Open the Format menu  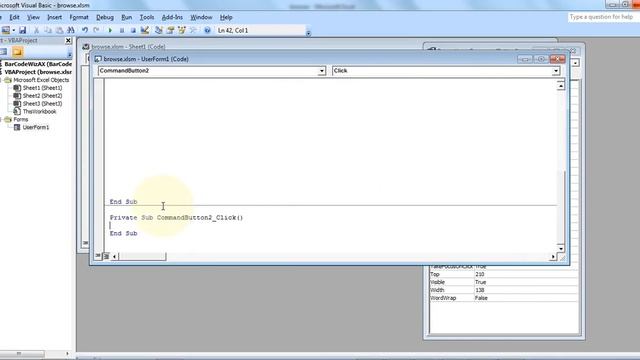click(x=79, y=17)
